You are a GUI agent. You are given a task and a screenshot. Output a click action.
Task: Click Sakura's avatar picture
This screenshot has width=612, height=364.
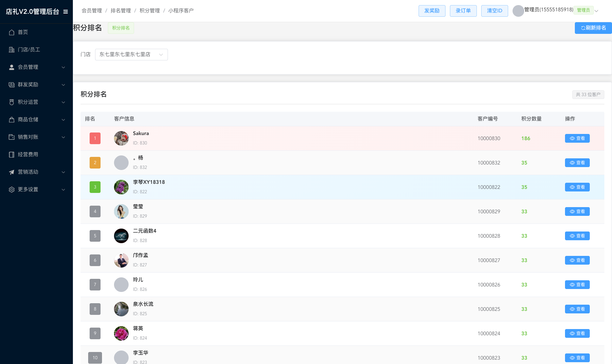coord(121,138)
